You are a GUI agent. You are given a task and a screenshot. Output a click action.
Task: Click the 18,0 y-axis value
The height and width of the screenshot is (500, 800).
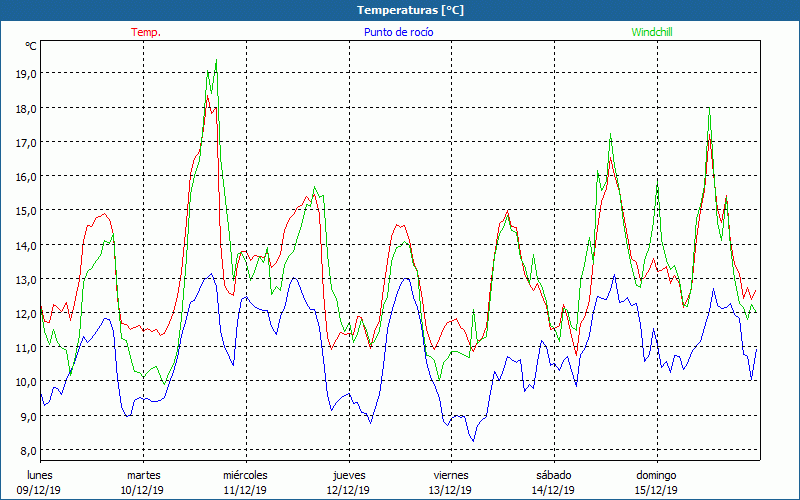26,109
